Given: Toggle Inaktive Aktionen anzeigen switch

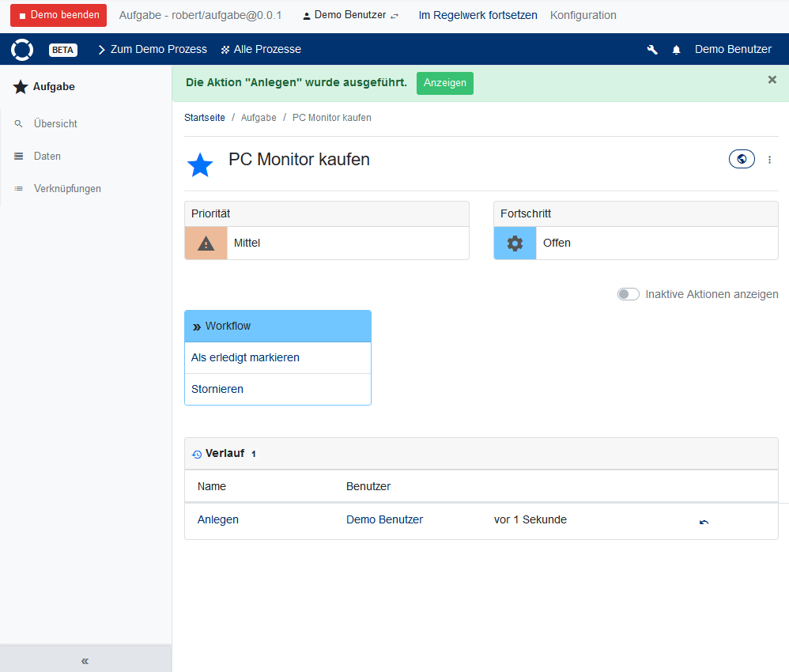Looking at the screenshot, I should pyautogui.click(x=628, y=294).
